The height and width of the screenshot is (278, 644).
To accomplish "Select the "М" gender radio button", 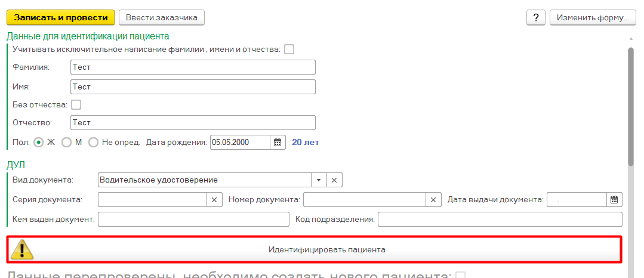I will 67,143.
